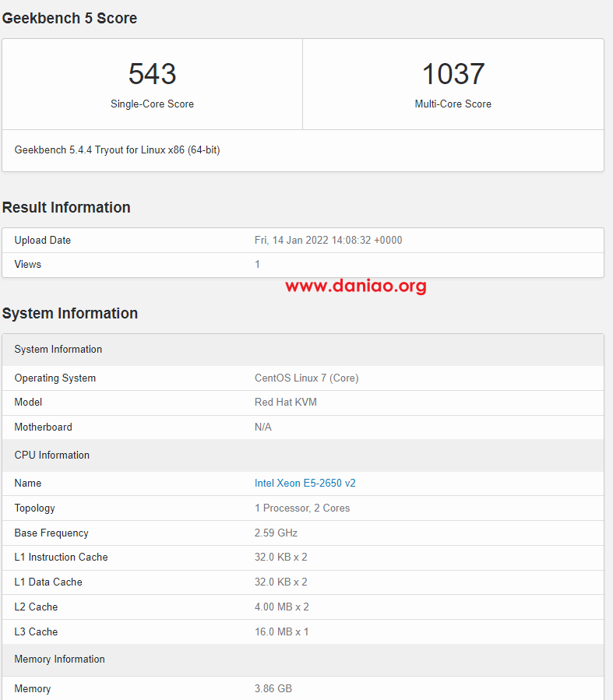The image size is (613, 700).
Task: Click the Geekbench 5.4.4 Tryout for Linux text
Action: point(117,150)
